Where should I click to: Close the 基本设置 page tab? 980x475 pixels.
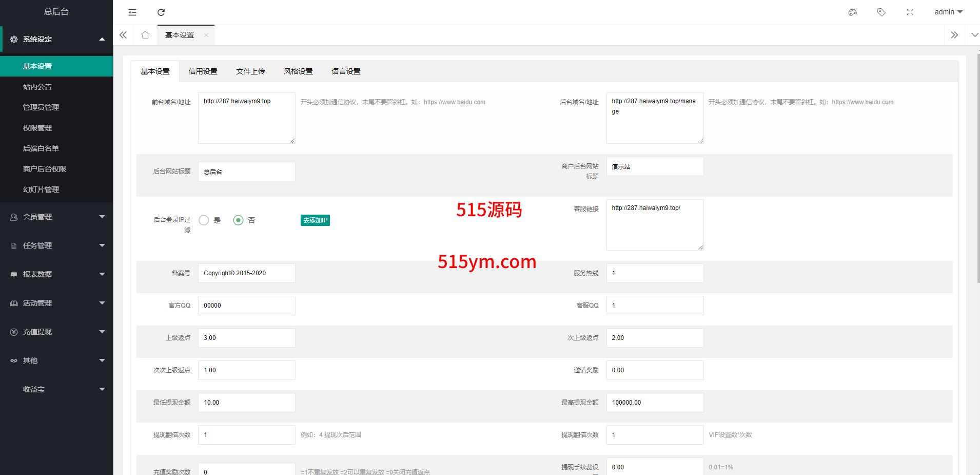coord(206,35)
